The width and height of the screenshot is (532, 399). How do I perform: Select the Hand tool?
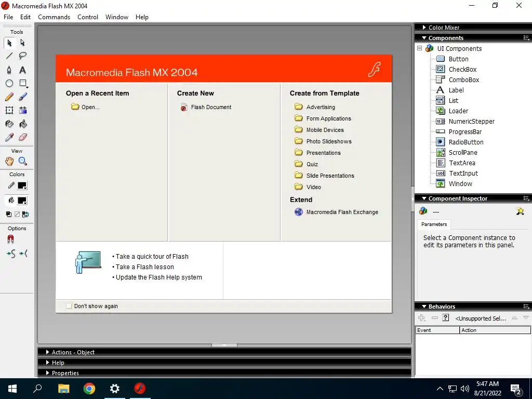tap(9, 162)
